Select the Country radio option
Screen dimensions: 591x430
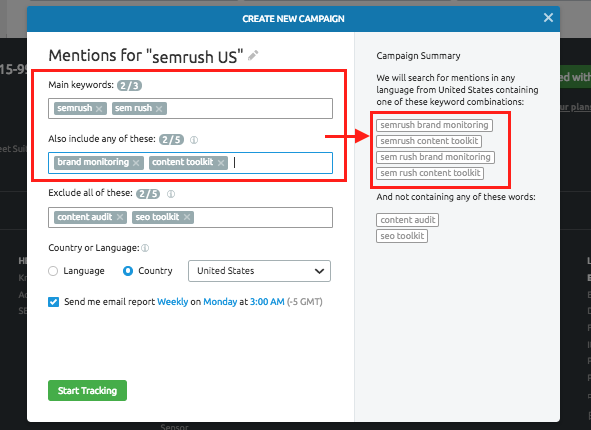coord(128,271)
